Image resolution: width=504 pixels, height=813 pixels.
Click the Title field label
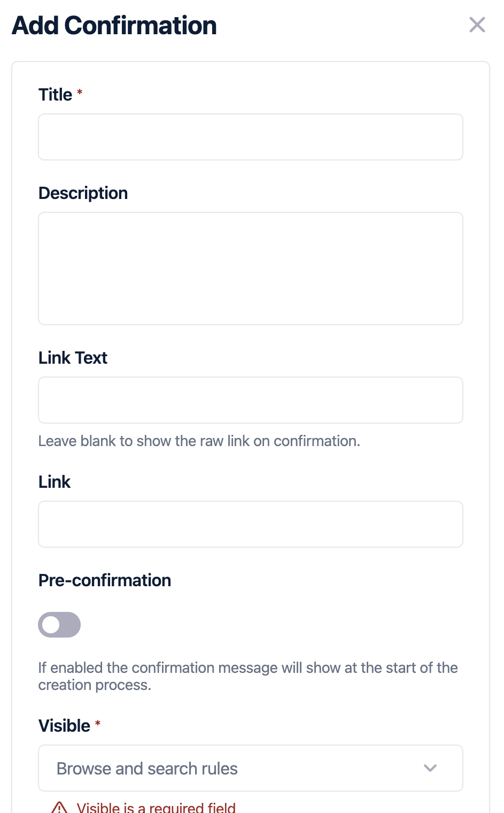(x=55, y=95)
